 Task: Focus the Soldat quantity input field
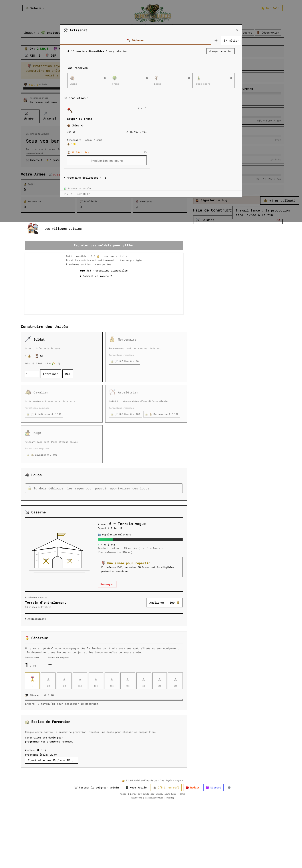(x=32, y=374)
